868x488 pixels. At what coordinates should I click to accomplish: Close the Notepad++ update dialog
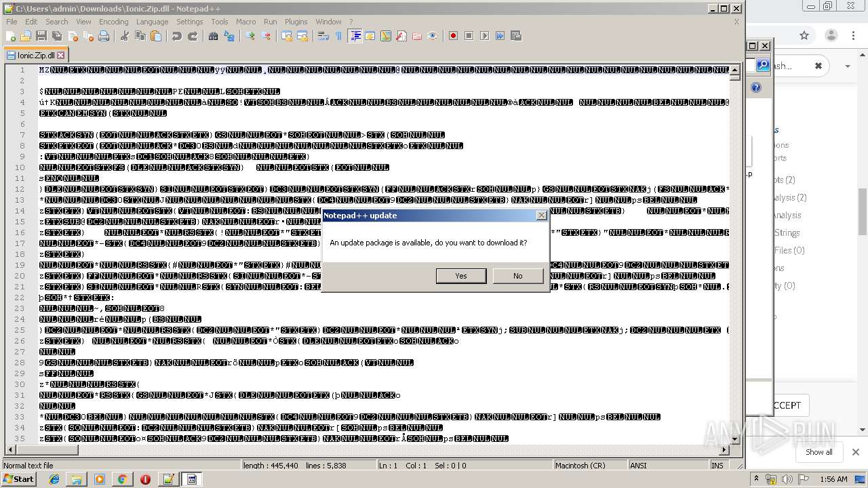click(541, 216)
